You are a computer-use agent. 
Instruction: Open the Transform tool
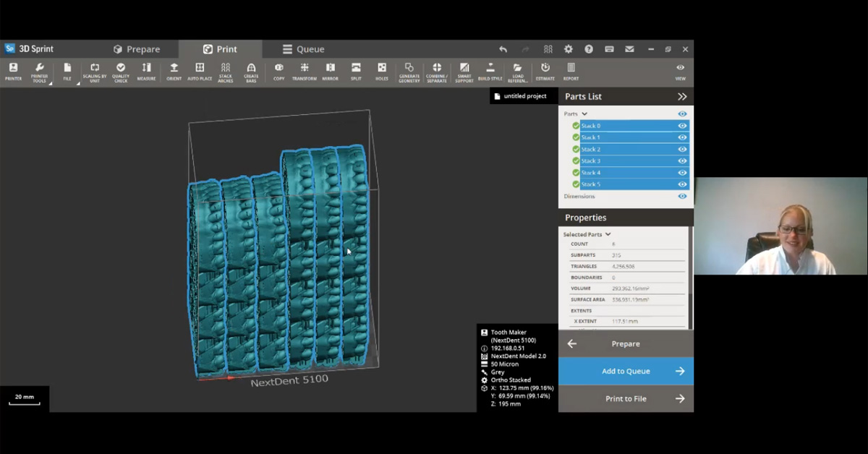click(305, 72)
